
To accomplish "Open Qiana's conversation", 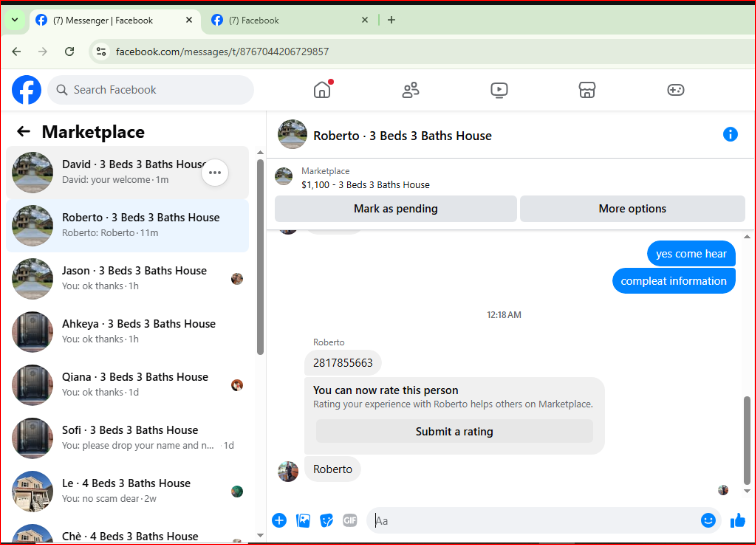I will click(x=127, y=385).
